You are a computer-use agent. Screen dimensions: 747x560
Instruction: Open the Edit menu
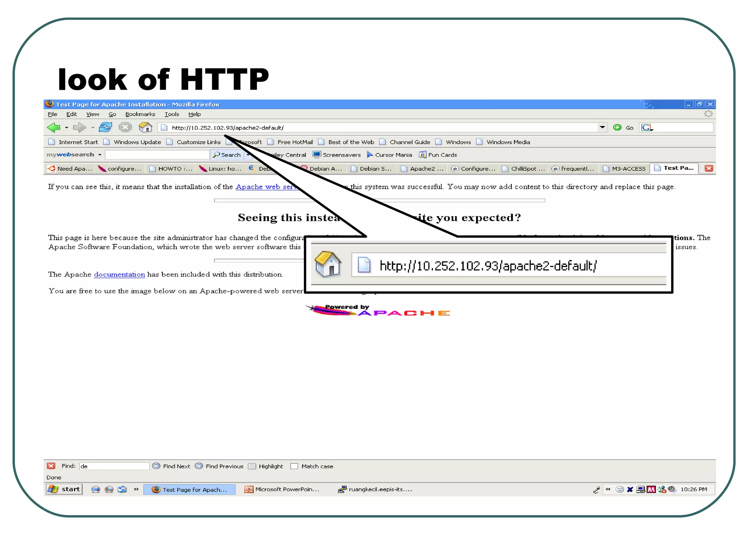[x=71, y=114]
